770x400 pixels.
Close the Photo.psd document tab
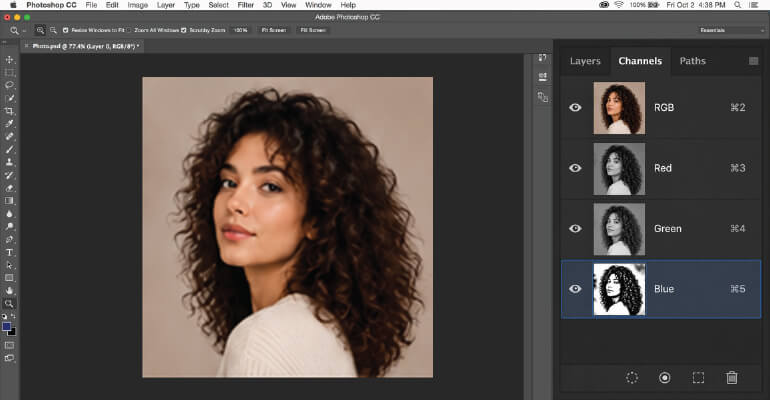27,46
